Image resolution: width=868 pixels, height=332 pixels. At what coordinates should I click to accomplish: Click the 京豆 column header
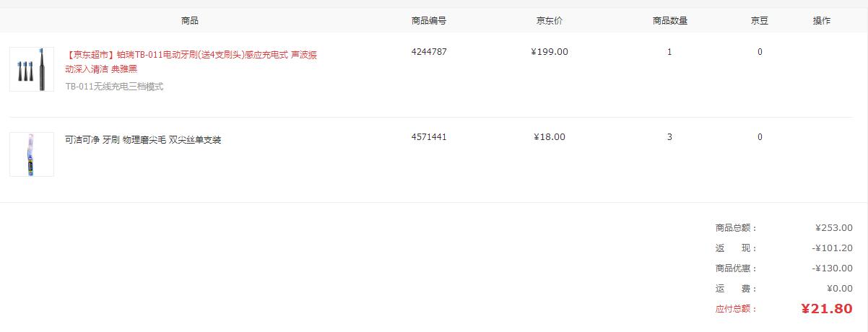[x=760, y=21]
